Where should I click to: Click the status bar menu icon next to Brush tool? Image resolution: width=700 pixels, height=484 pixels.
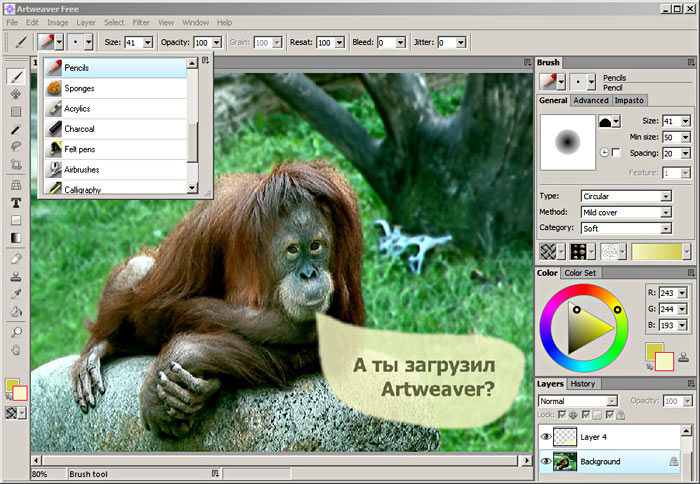click(215, 473)
